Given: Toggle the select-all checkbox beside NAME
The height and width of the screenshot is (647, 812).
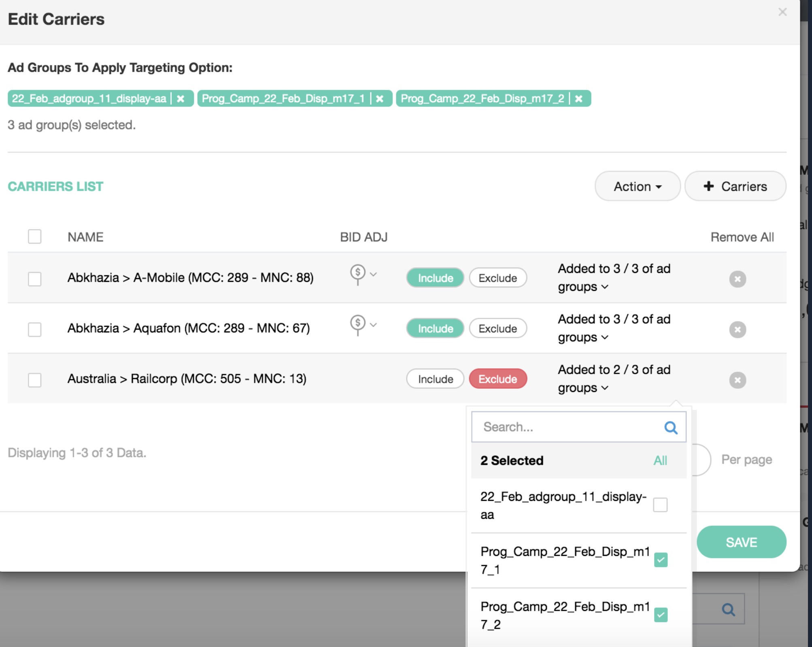Looking at the screenshot, I should (x=35, y=236).
